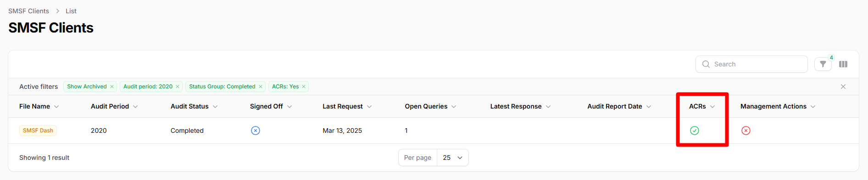The image size is (868, 180).
Task: Open the Per page 25 dropdown
Action: click(x=453, y=158)
